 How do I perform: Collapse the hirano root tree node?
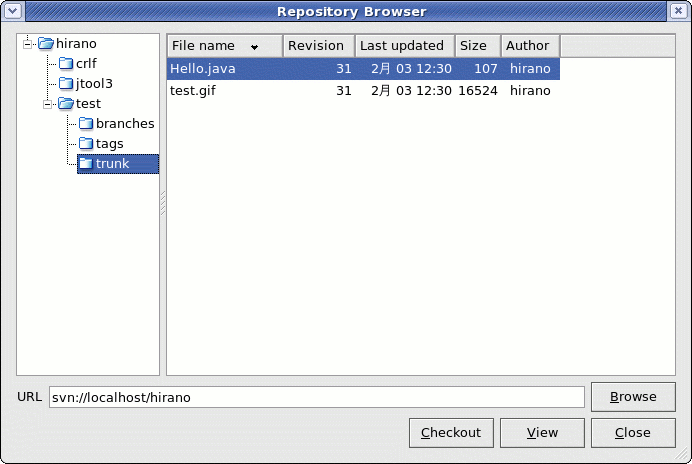[x=29, y=44]
